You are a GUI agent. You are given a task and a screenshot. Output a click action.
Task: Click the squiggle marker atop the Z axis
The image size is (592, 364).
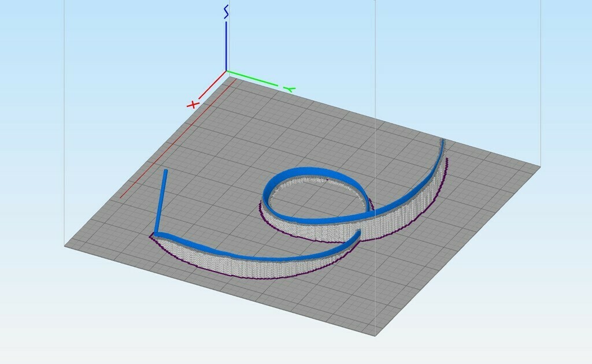pos(225,10)
